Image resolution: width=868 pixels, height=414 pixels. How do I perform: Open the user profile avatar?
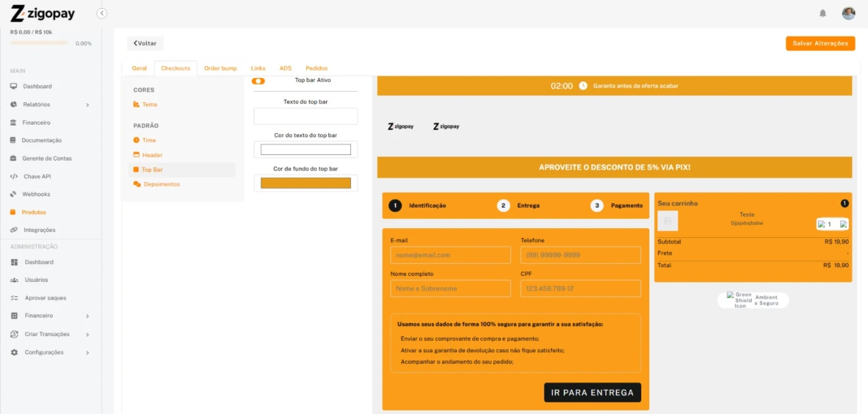coord(848,13)
